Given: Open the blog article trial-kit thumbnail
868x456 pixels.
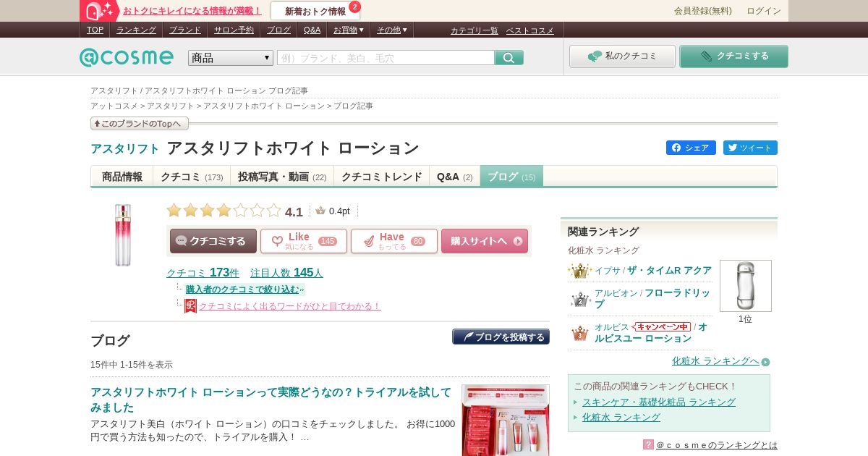Looking at the screenshot, I should 506,420.
